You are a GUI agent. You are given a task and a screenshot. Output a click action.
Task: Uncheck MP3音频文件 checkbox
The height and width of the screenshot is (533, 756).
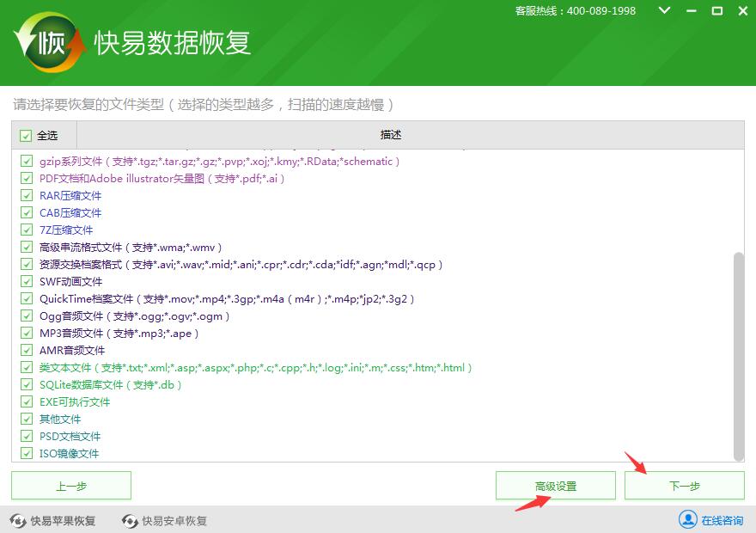coord(27,333)
